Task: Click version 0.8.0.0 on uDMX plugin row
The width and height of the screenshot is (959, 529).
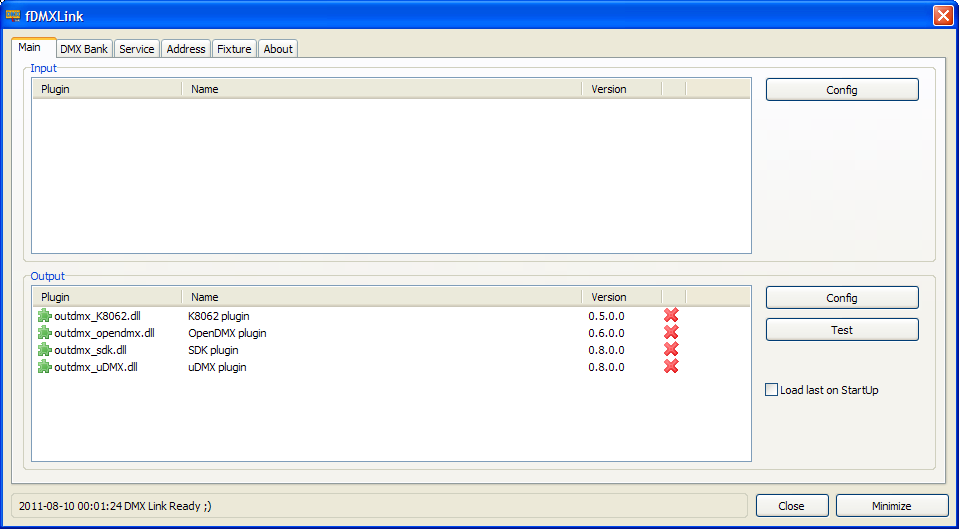Action: [607, 368]
